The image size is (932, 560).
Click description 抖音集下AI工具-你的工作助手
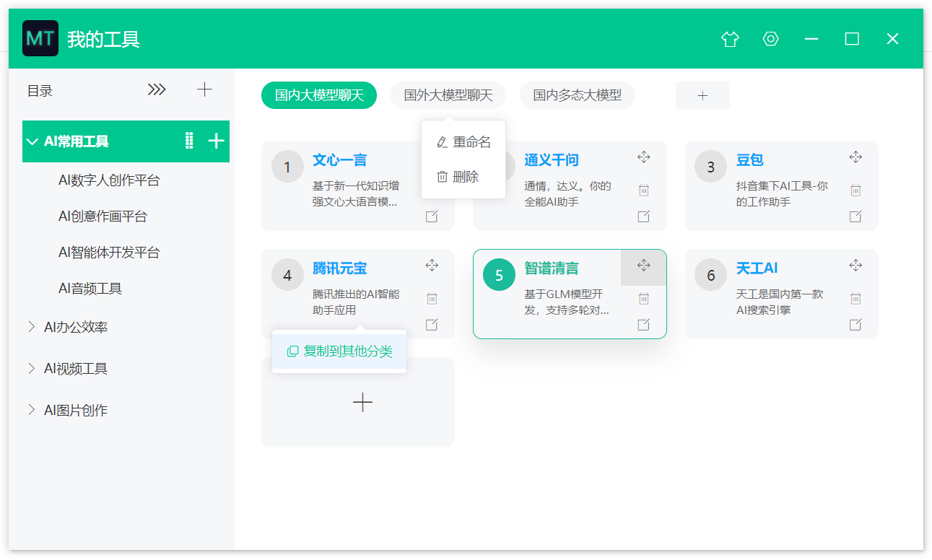[x=782, y=193]
